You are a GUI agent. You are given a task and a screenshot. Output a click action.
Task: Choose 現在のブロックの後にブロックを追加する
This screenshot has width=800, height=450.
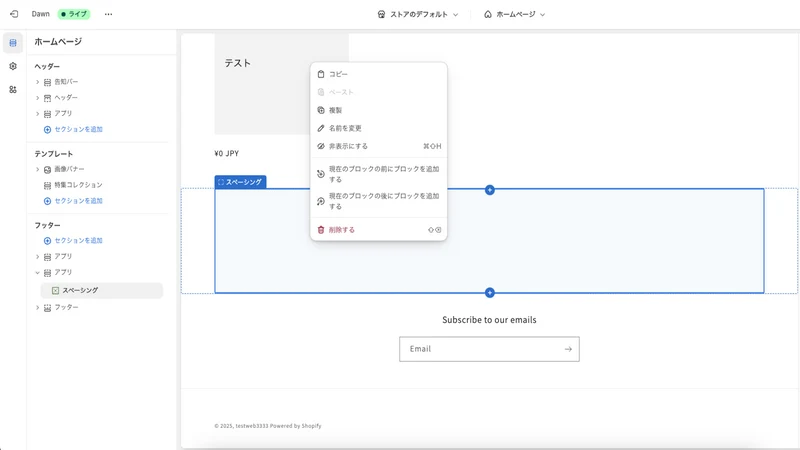[379, 201]
